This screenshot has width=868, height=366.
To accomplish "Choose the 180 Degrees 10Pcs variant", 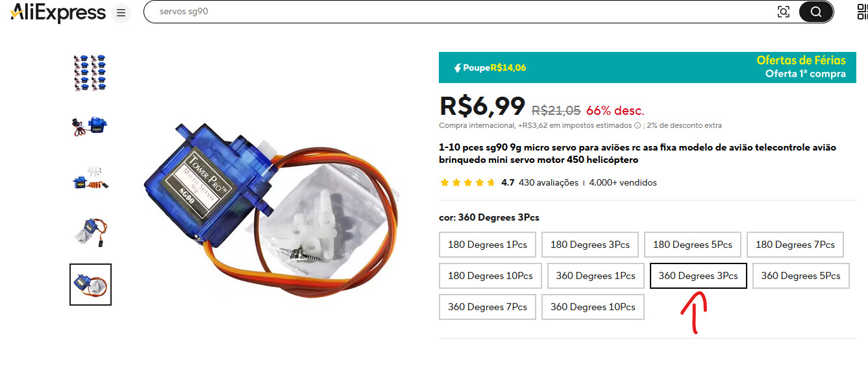I will pyautogui.click(x=490, y=276).
